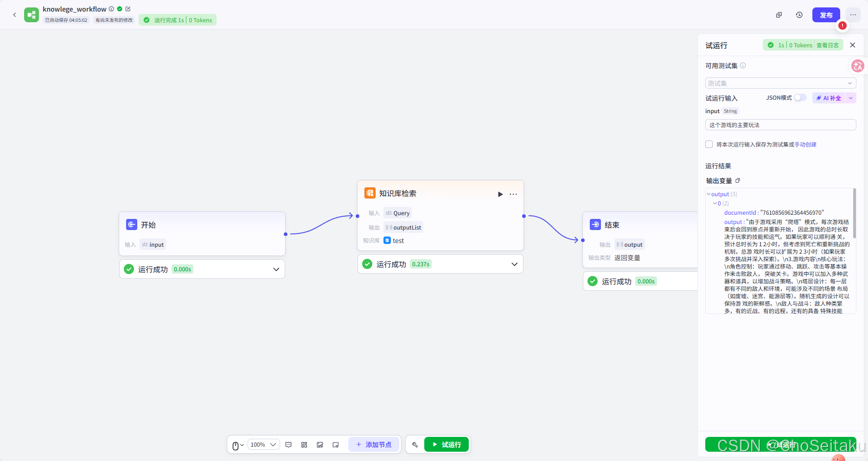This screenshot has width=868, height=461.
Task: Click the 结束 node icon
Action: pyautogui.click(x=595, y=224)
